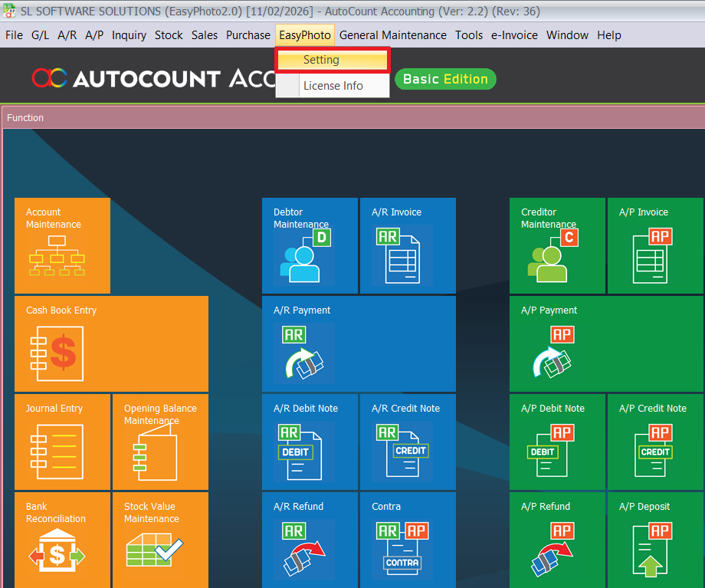The height and width of the screenshot is (588, 705).
Task: Open the Creditor Maintenance icon
Action: click(551, 256)
